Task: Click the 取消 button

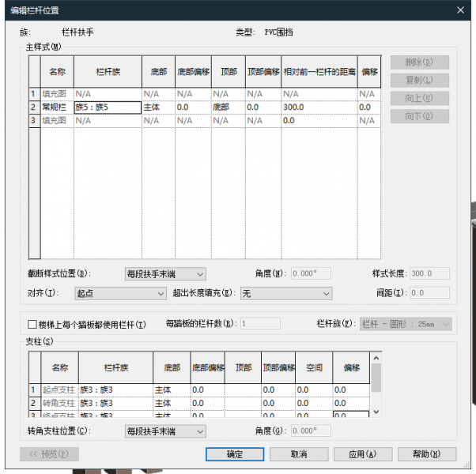Action: (x=299, y=454)
